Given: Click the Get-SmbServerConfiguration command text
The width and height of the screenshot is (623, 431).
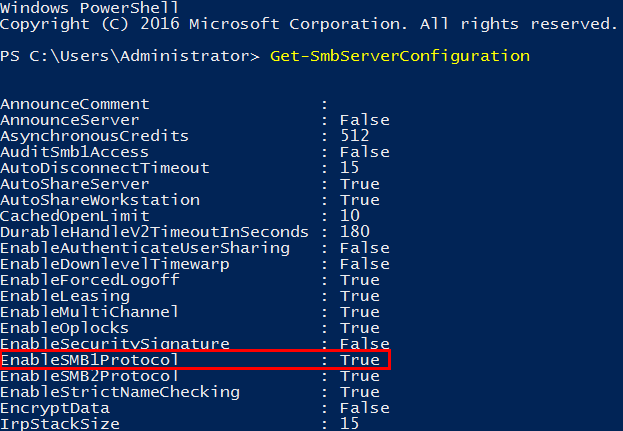Looking at the screenshot, I should coord(400,56).
